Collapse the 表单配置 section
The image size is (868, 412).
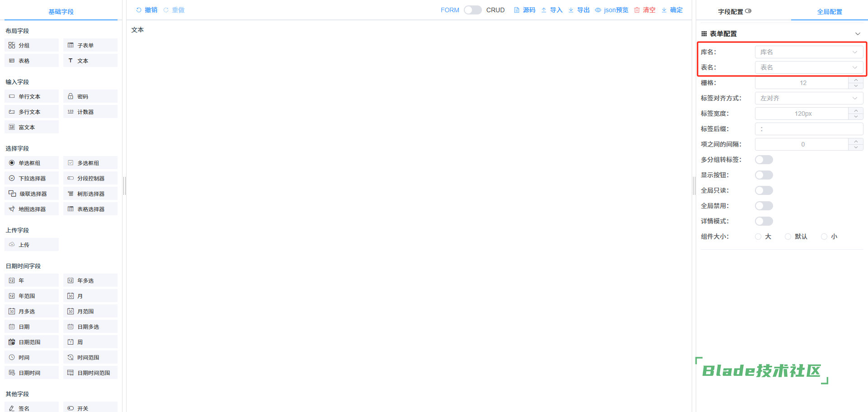point(858,34)
